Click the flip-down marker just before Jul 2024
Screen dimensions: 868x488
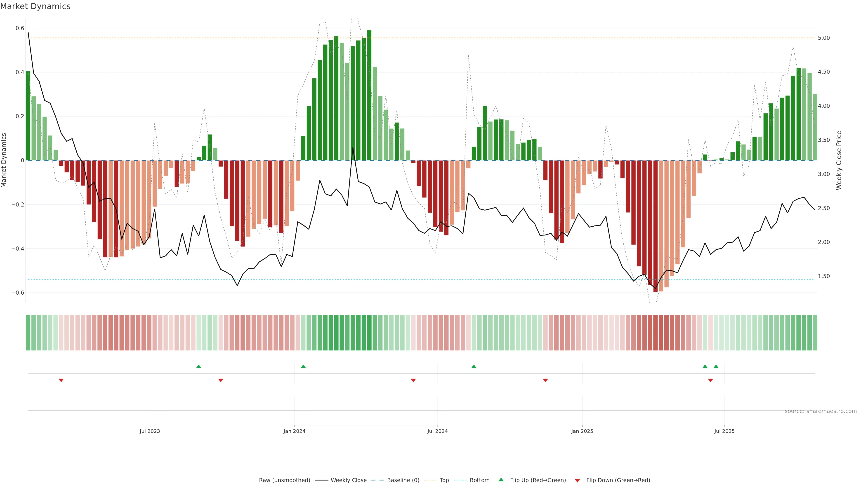[x=413, y=380]
